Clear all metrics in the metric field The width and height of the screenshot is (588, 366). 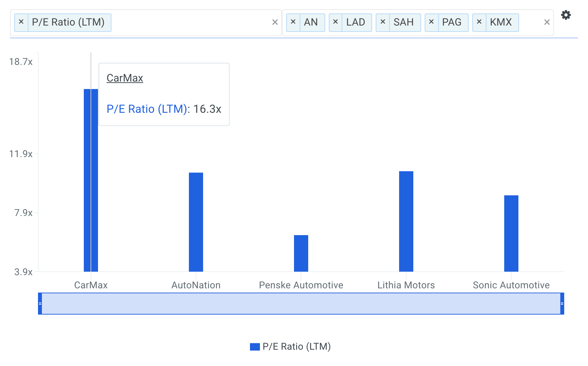[x=275, y=22]
